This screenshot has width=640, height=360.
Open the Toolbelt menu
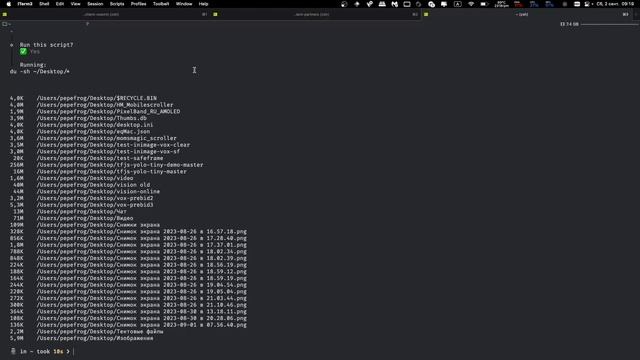click(x=161, y=4)
